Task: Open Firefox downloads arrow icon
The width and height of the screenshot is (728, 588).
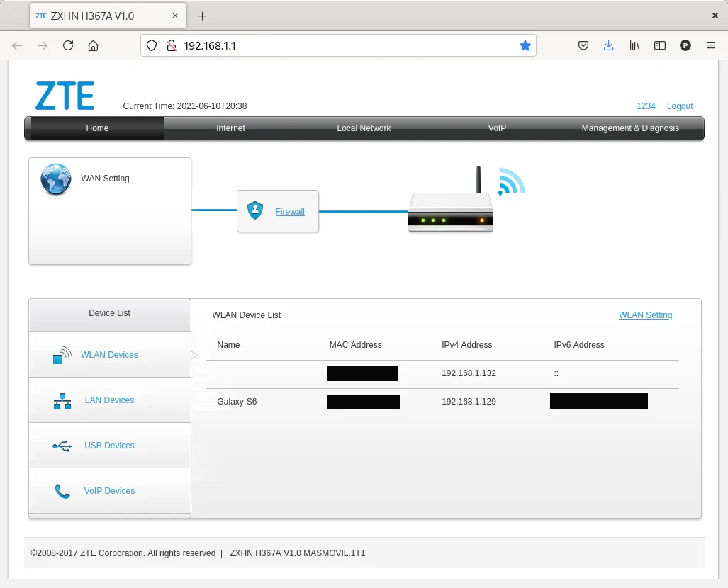Action: 608,45
